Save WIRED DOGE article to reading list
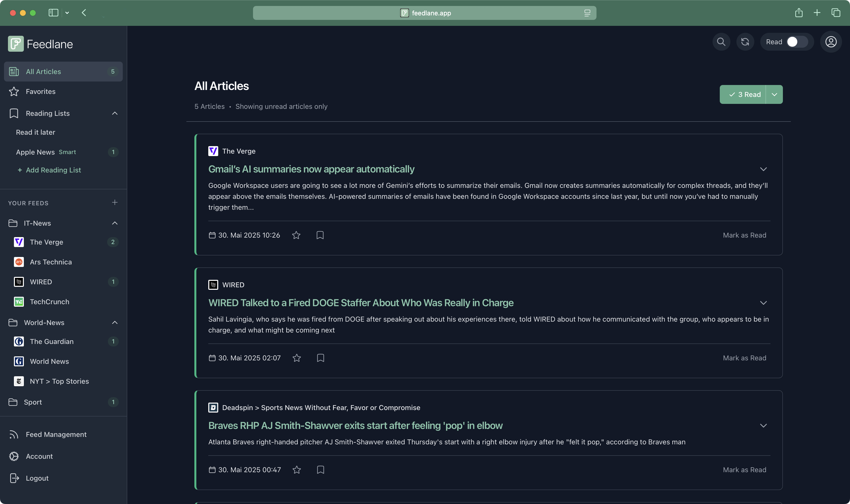This screenshot has height=504, width=850. tap(320, 358)
